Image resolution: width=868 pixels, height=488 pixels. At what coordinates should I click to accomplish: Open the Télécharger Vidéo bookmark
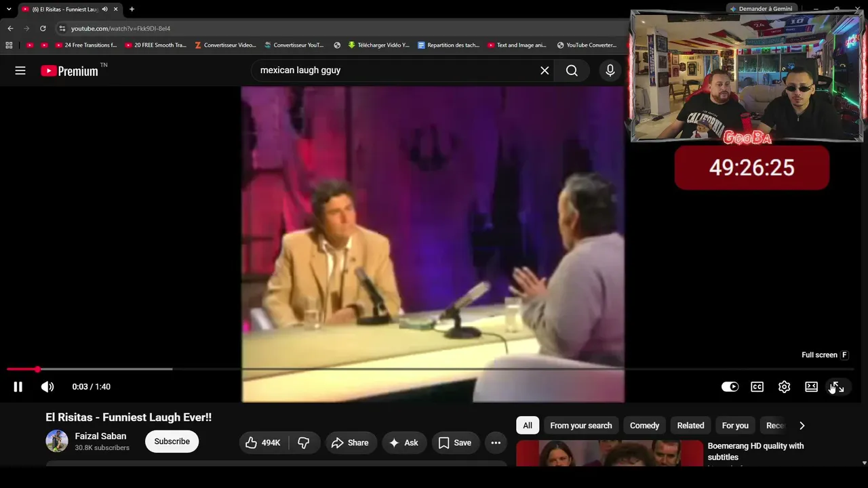pyautogui.click(x=378, y=45)
